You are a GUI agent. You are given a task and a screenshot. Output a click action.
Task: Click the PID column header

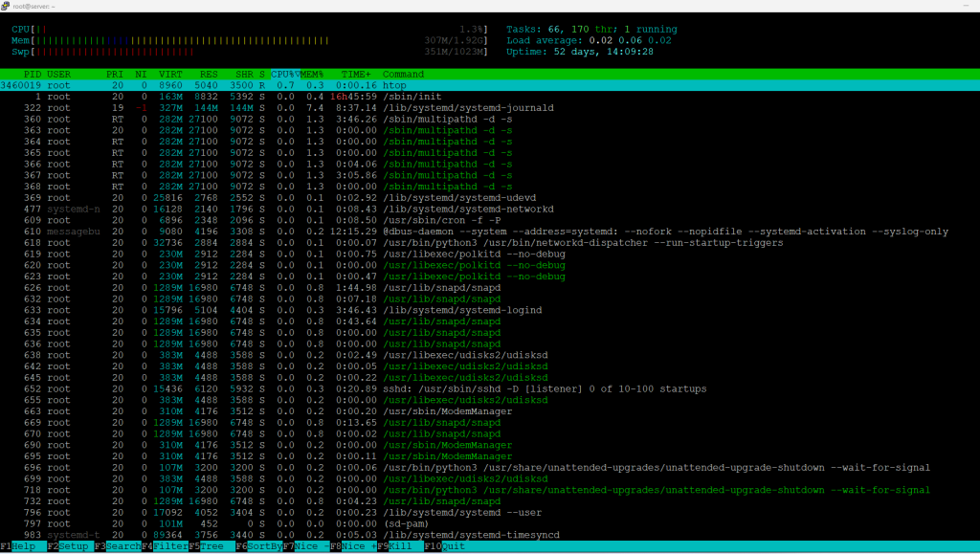32,74
